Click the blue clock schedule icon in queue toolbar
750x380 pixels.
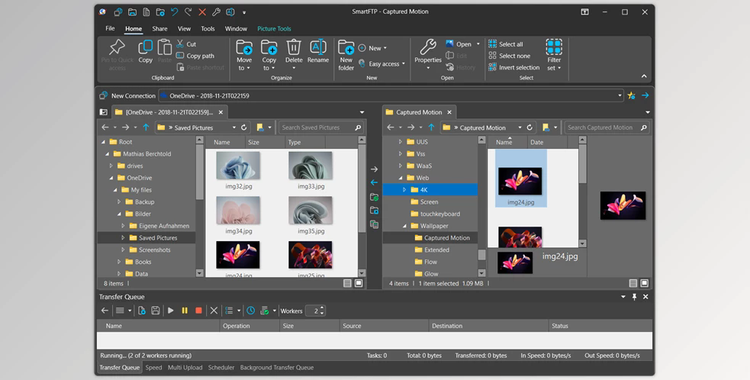[251, 311]
